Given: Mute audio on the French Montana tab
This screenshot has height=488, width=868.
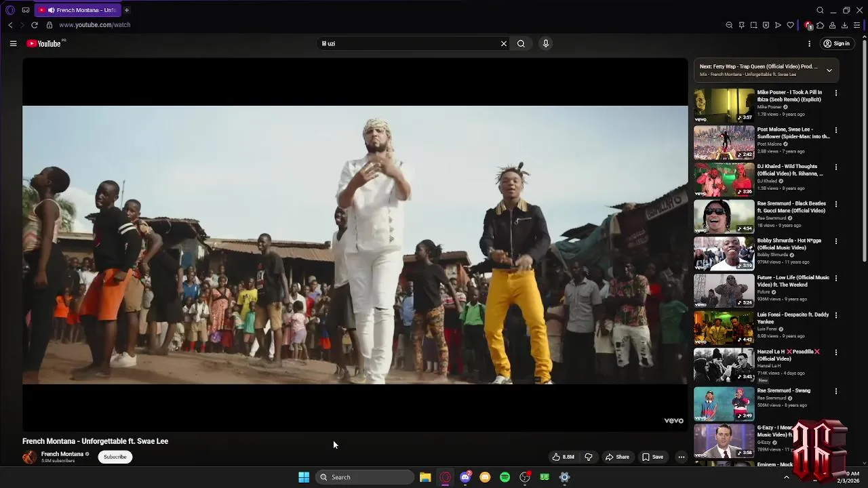Looking at the screenshot, I should click(x=51, y=10).
